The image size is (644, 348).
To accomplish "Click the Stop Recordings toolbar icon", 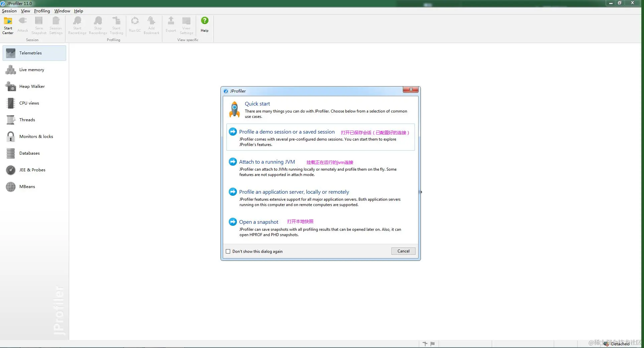I will click(98, 25).
